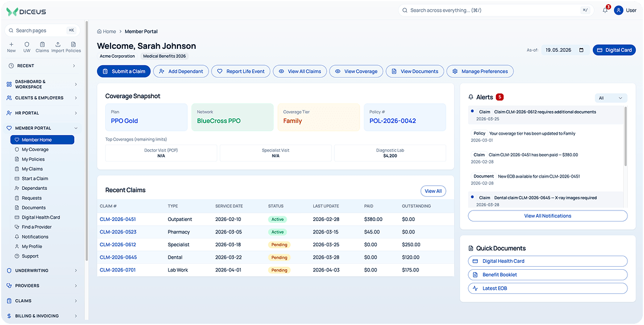Click the Submit a Claim button
644x325 pixels.
click(x=123, y=71)
